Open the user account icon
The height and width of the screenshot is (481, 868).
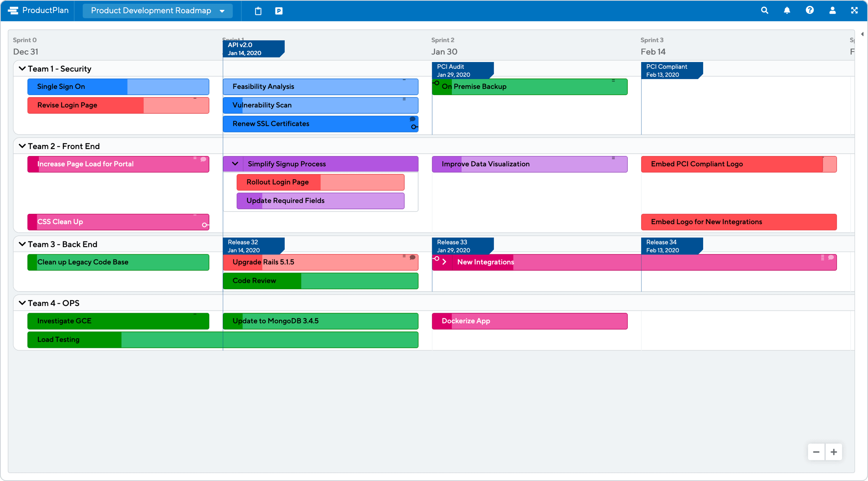tap(832, 10)
